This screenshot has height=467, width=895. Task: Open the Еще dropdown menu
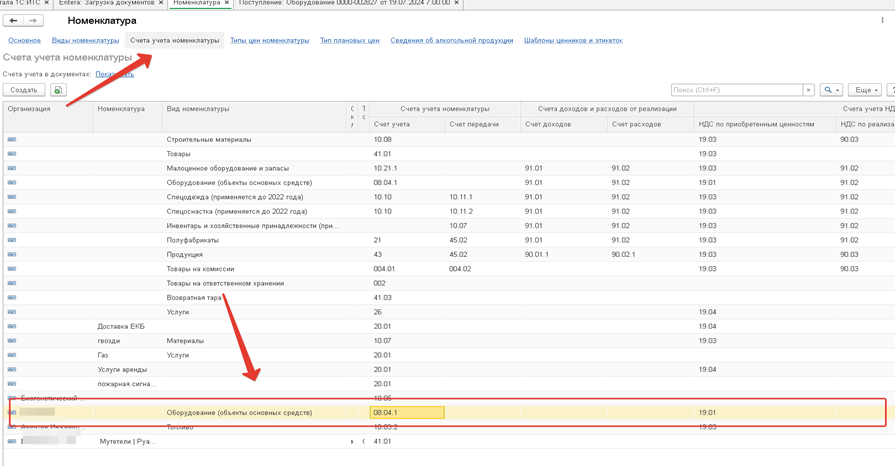(x=865, y=90)
